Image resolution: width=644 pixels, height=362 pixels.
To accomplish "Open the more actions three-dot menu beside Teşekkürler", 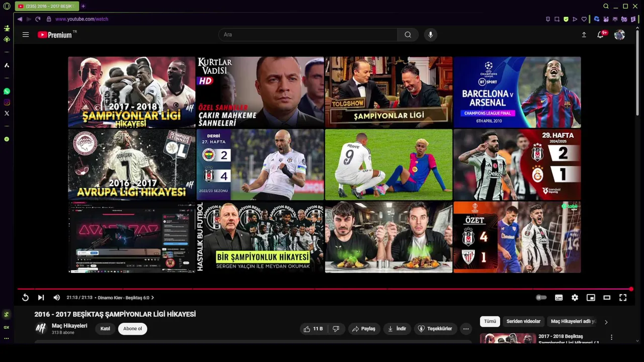I will (x=466, y=329).
